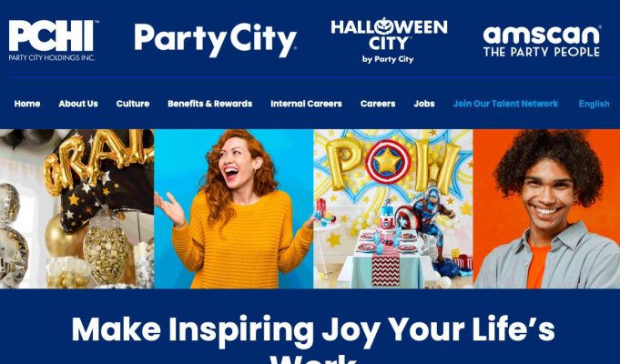Screen dimensions: 620x364
Task: Open the Careers menu item
Action: pyautogui.click(x=378, y=104)
